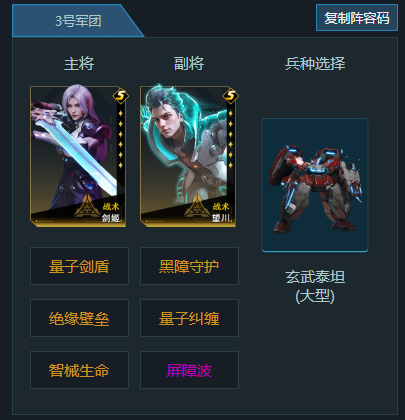This screenshot has height=420, width=405.
Task: Open the 量子剑盾 skill
Action: coord(79,266)
